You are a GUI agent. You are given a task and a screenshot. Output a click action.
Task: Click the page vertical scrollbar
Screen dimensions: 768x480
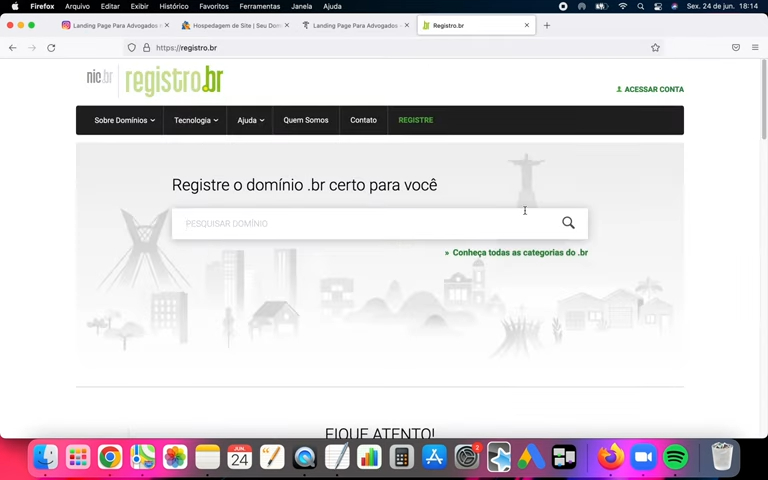click(x=764, y=99)
